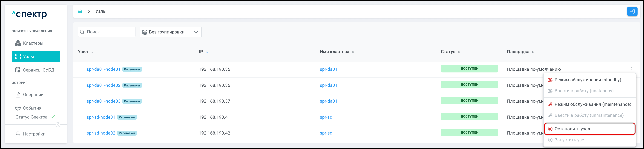Viewport: 644px width, 149px height.
Task: Sort nodes by IP address column
Action: click(207, 52)
